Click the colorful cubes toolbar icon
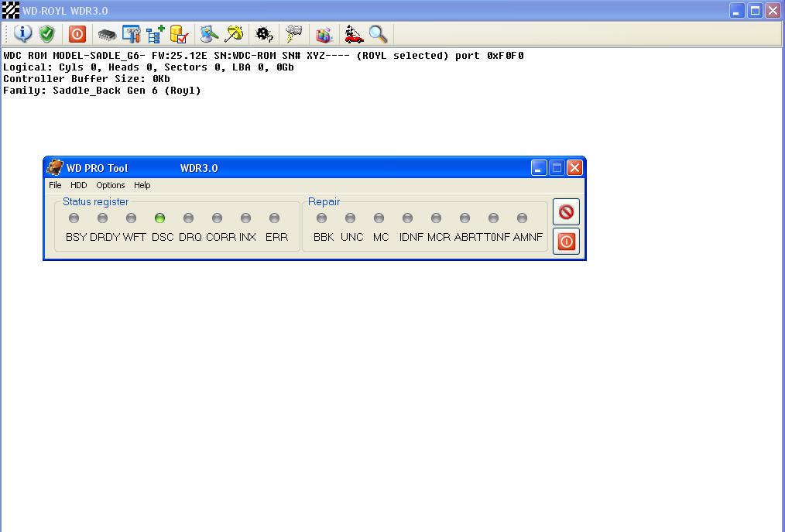This screenshot has height=532, width=785. (324, 35)
